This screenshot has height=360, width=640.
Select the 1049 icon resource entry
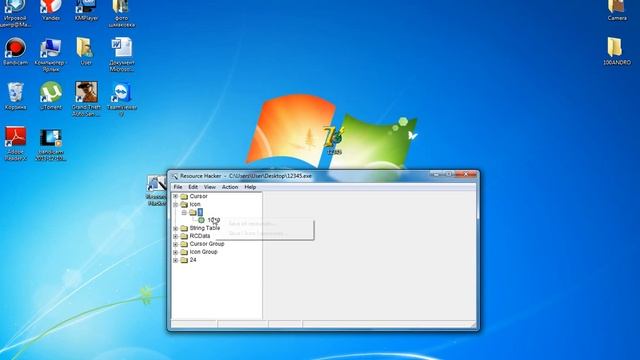[x=213, y=220]
